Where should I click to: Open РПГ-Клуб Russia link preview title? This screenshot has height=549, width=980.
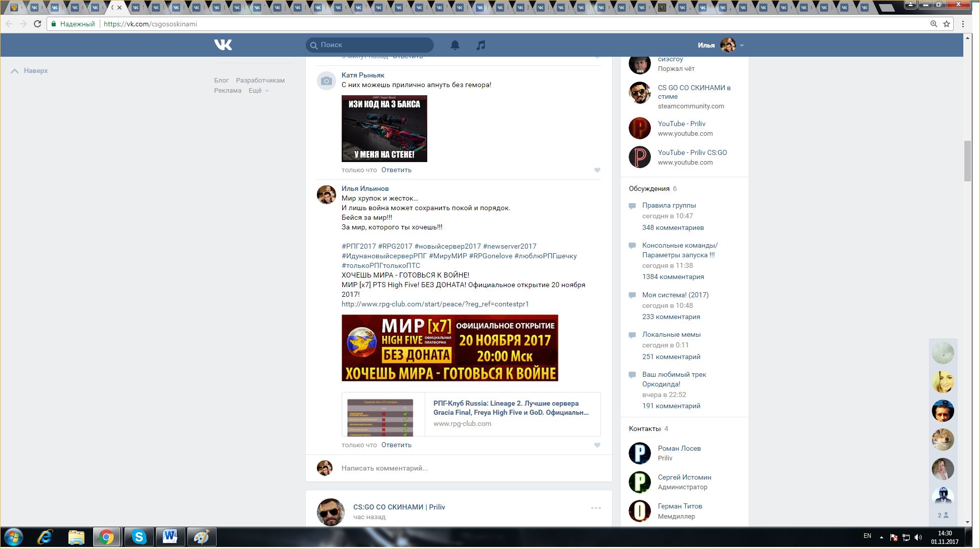click(x=511, y=408)
